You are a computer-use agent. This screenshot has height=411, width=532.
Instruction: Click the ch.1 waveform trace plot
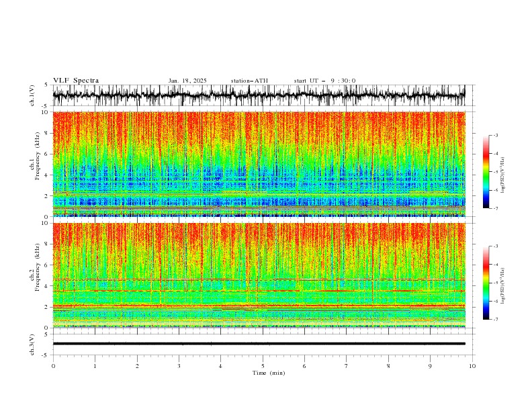[259, 95]
